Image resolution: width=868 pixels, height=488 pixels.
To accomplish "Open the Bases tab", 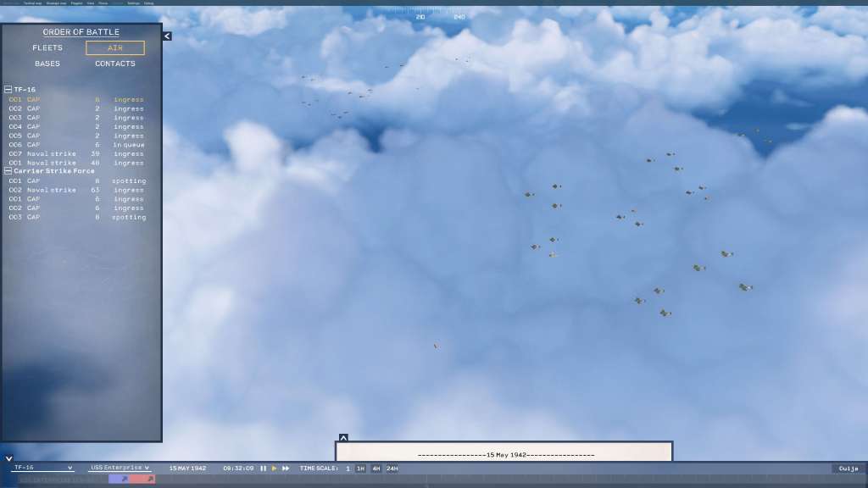I will point(47,64).
